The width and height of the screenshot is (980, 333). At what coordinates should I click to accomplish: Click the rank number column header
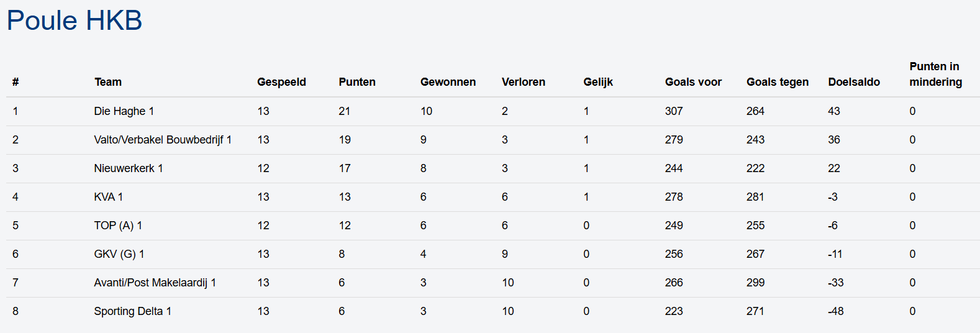tap(16, 82)
